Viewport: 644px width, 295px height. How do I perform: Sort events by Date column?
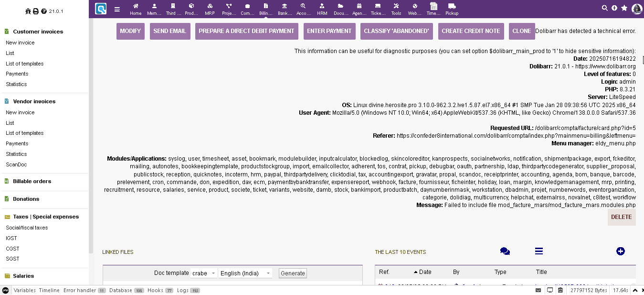pyautogui.click(x=425, y=272)
